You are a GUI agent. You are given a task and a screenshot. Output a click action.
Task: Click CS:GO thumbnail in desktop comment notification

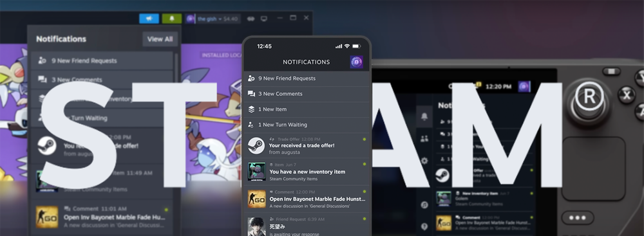pos(47,217)
